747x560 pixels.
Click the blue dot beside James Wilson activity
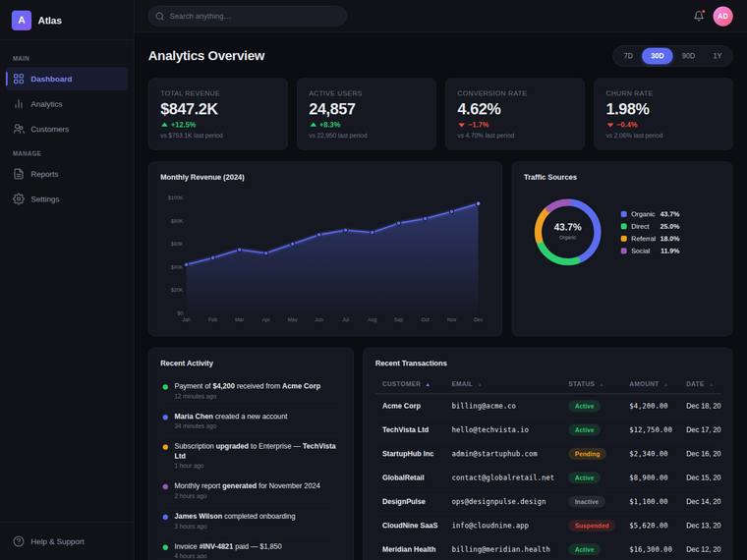pos(165,517)
